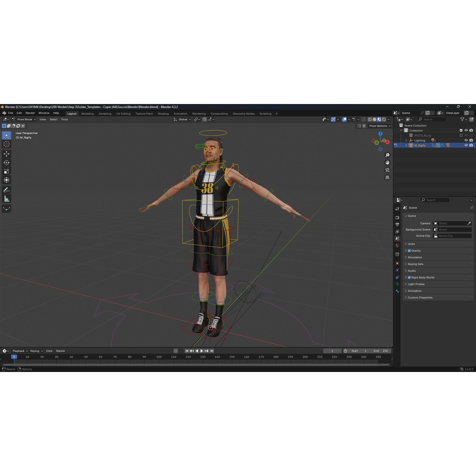The width and height of the screenshot is (476, 476).
Task: Open the Pose Mode dropdown
Action: (x=24, y=119)
